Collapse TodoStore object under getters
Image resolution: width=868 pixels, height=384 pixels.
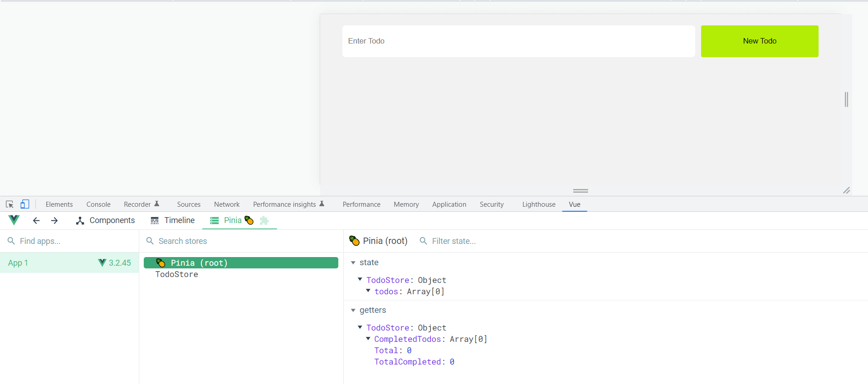coord(360,327)
